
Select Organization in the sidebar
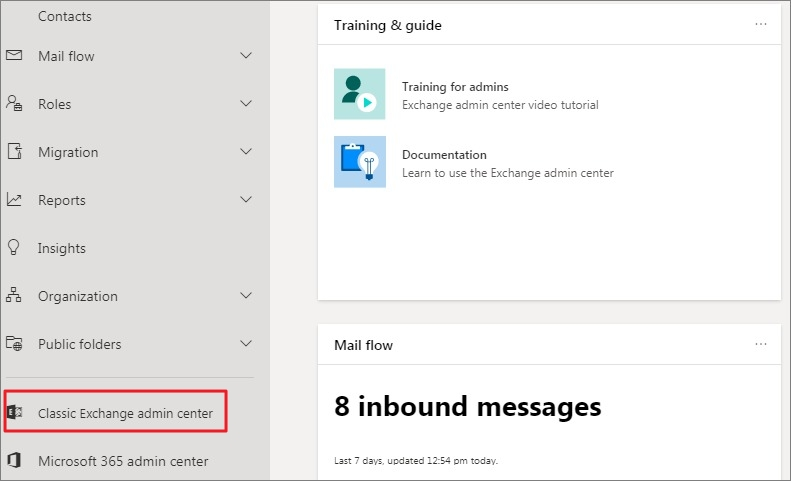pyautogui.click(x=78, y=296)
